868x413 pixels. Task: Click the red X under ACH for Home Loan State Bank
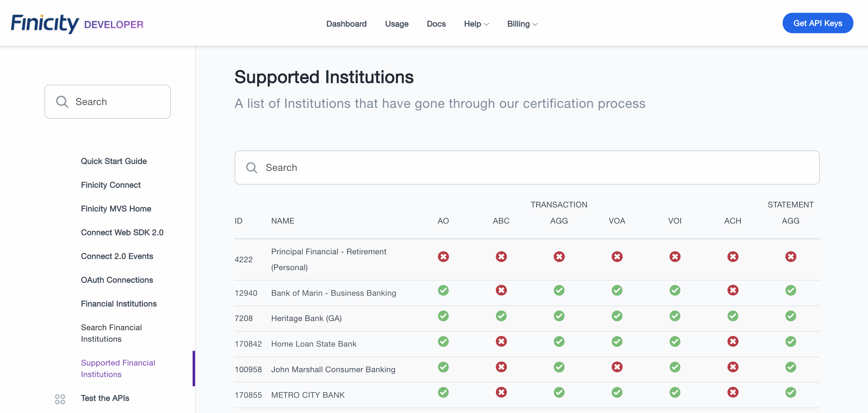pos(733,342)
